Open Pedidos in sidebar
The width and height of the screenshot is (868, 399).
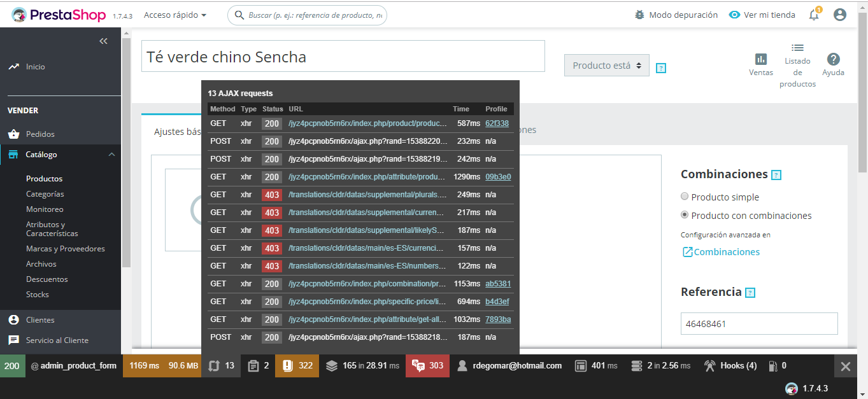click(x=40, y=134)
